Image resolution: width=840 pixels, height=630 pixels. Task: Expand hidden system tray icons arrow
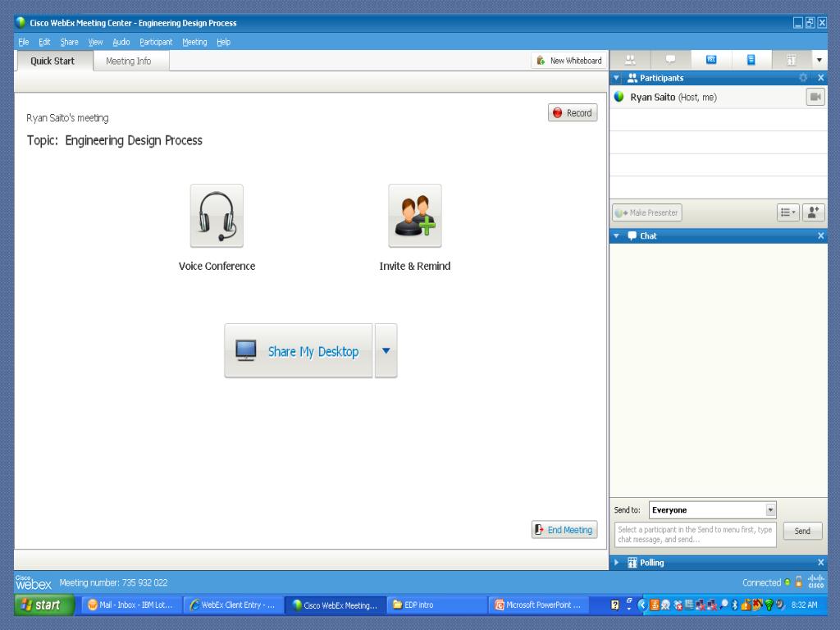coord(642,605)
